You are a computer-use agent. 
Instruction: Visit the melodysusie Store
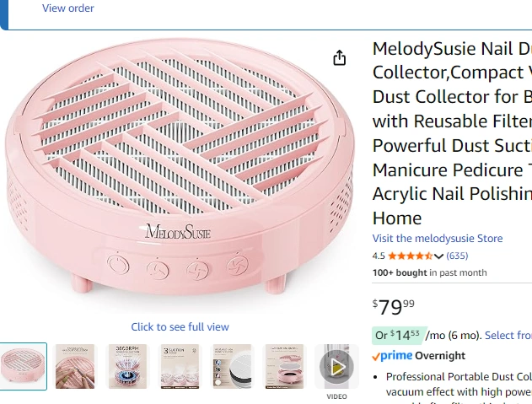coord(437,239)
